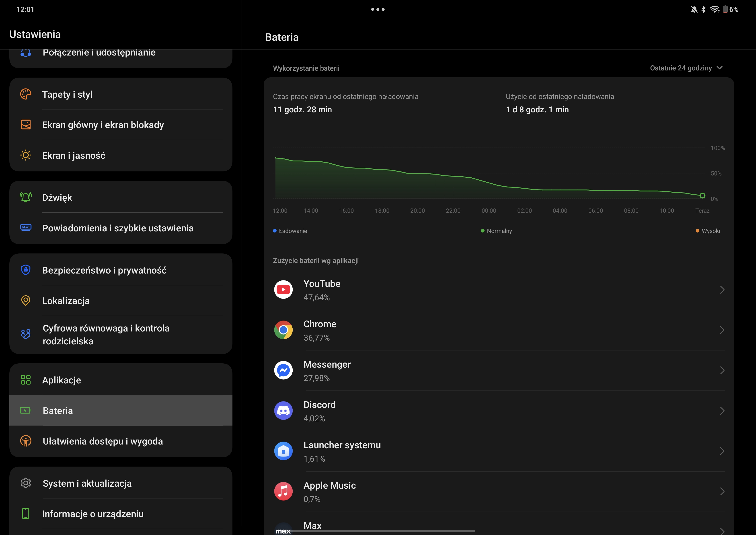Viewport: 756px width, 535px height.
Task: Tap the Ekran główny i ekran blokady icon
Action: (x=26, y=125)
